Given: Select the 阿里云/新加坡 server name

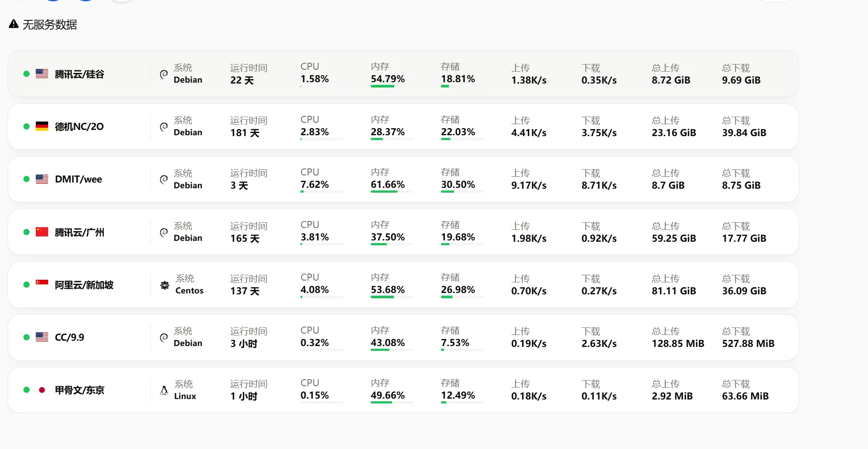Looking at the screenshot, I should point(84,285).
